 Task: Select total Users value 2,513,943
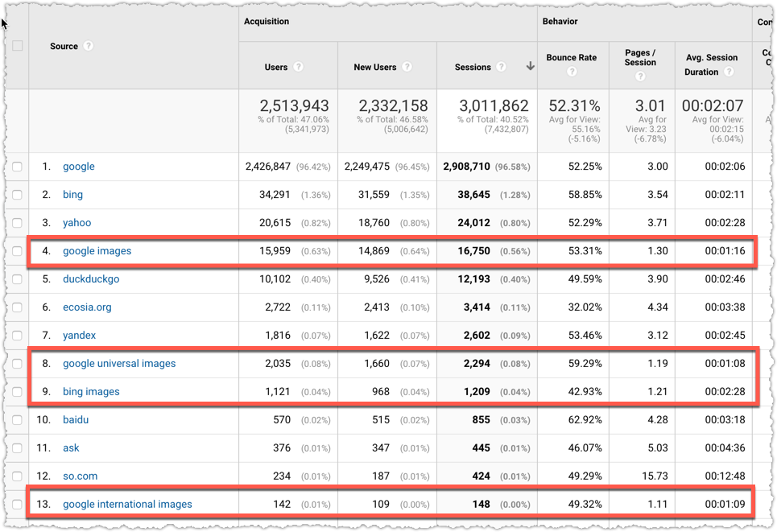pos(295,105)
